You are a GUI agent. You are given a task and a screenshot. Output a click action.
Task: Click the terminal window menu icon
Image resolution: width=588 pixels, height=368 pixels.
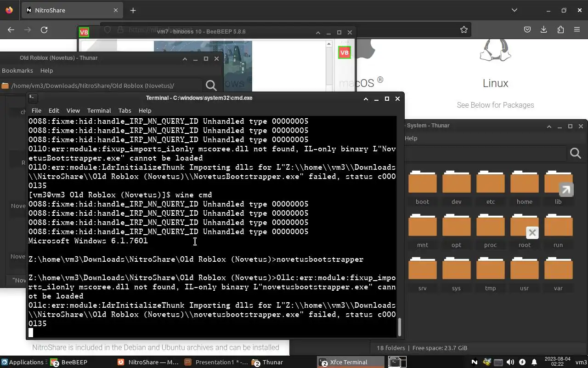32,98
